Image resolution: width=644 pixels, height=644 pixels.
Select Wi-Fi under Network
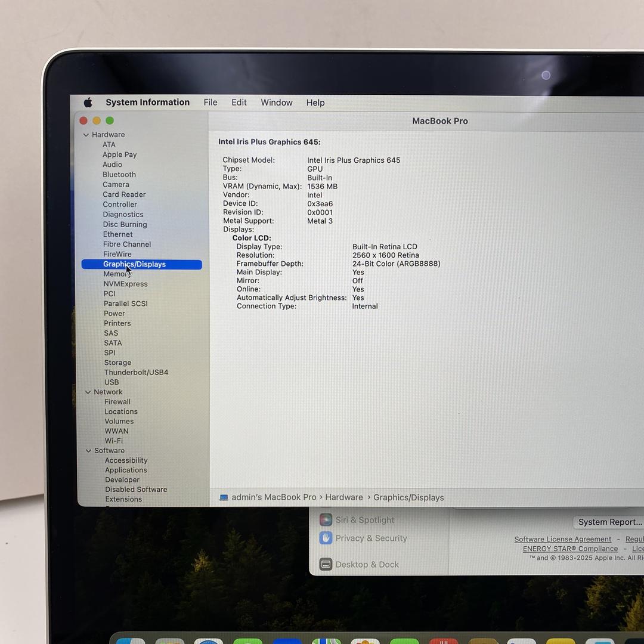click(114, 441)
